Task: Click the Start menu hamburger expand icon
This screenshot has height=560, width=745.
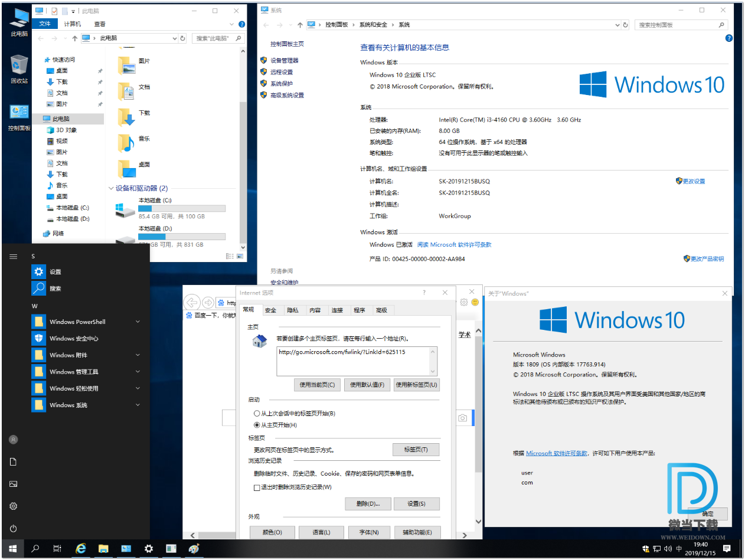Action: [13, 256]
